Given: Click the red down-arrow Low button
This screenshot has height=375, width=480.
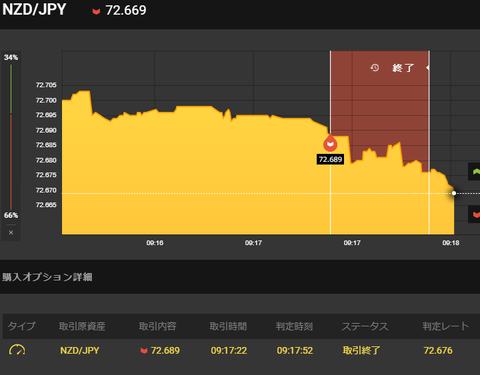Looking at the screenshot, I should pos(475,214).
